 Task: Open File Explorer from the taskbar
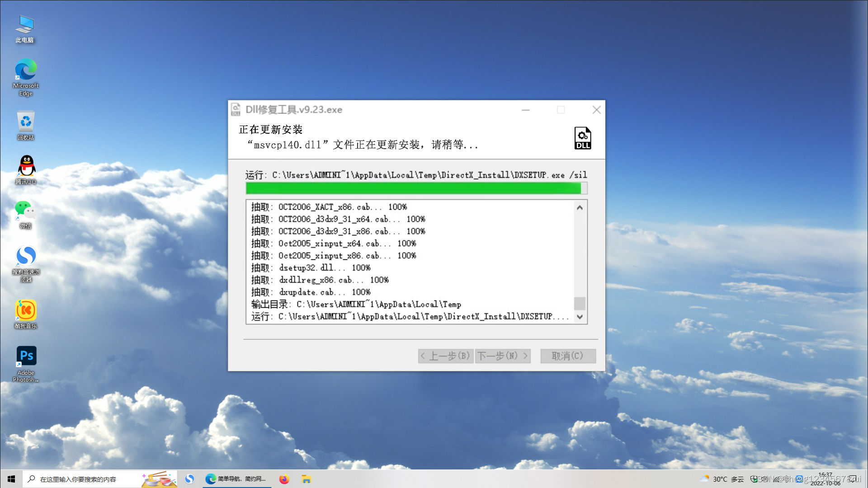click(307, 479)
